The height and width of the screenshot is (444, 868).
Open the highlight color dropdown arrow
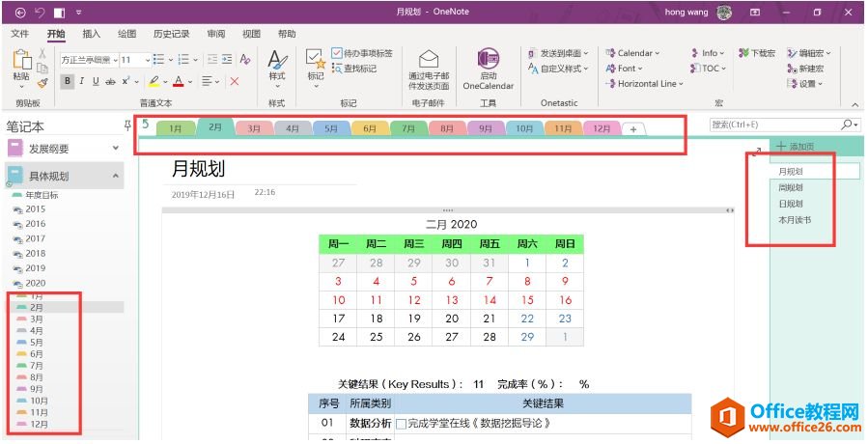(165, 82)
